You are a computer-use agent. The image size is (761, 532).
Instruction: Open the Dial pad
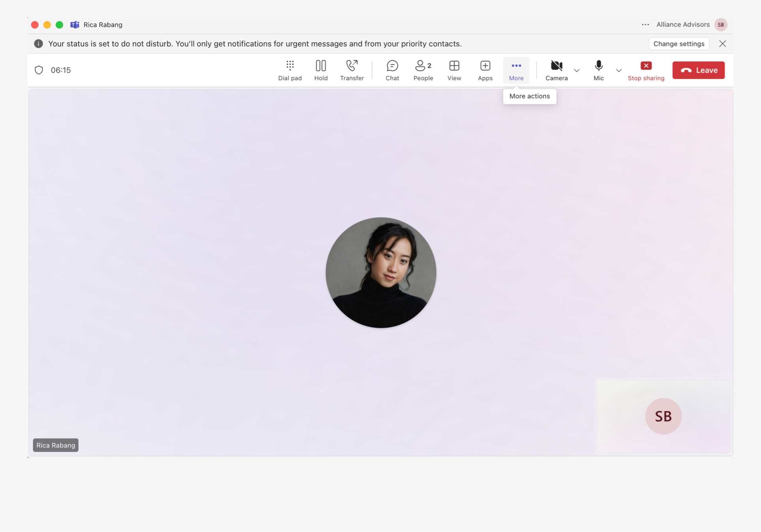coord(290,70)
